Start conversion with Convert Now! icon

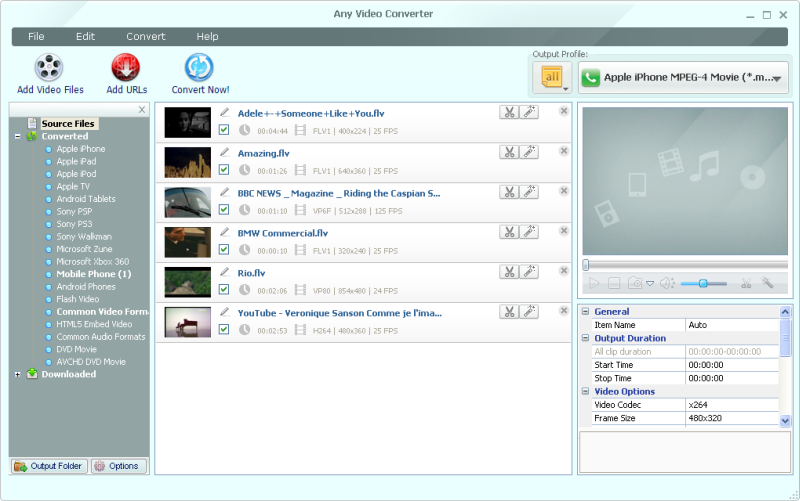click(x=199, y=67)
